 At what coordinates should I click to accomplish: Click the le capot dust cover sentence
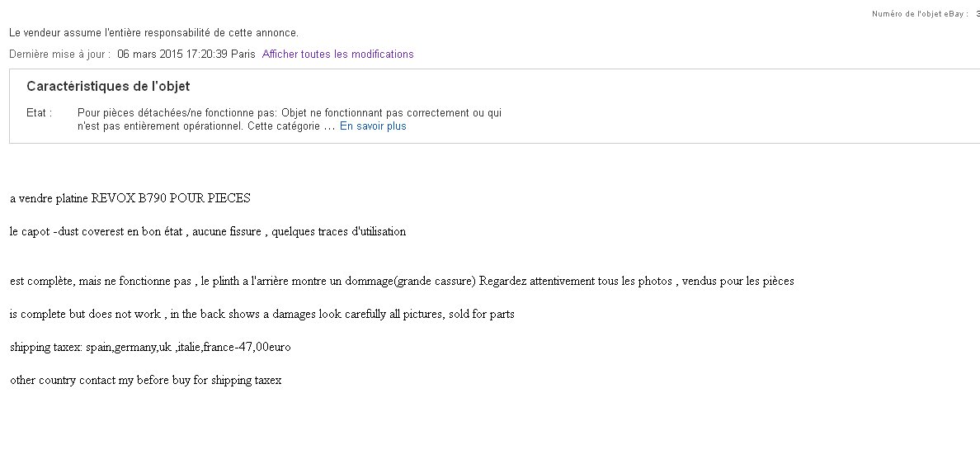(x=208, y=232)
